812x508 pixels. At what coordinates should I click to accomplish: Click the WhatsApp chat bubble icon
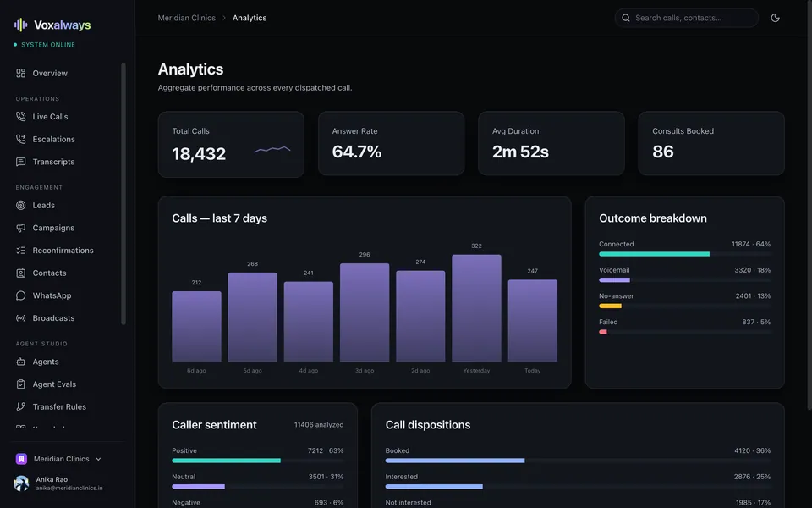20,295
